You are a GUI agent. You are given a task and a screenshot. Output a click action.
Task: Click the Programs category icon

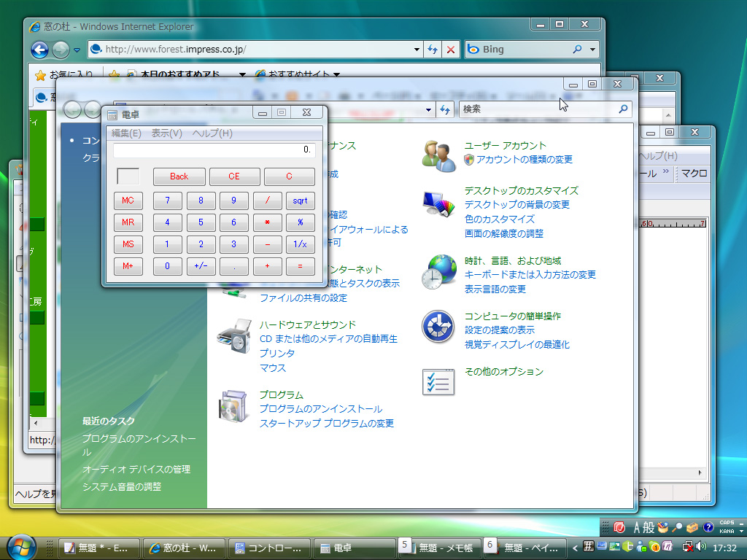click(233, 403)
